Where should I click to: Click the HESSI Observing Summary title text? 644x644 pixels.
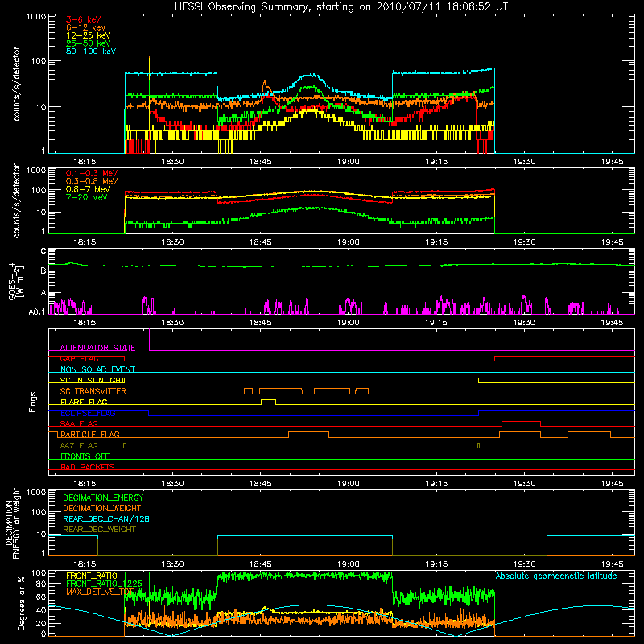point(341,6)
